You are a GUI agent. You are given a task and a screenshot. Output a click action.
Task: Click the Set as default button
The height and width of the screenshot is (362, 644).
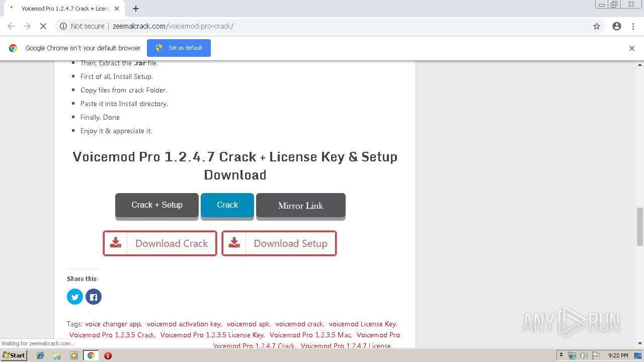pos(179,48)
